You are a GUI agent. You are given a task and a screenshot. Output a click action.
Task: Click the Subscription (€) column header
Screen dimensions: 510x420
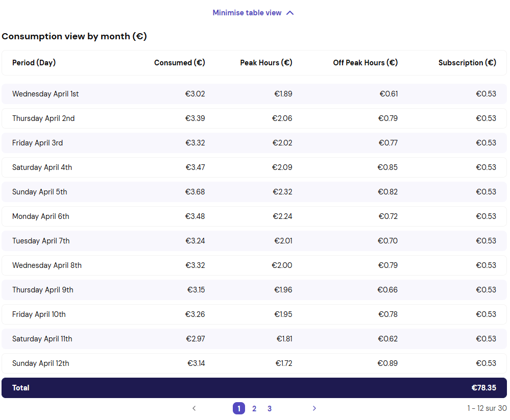[467, 63]
